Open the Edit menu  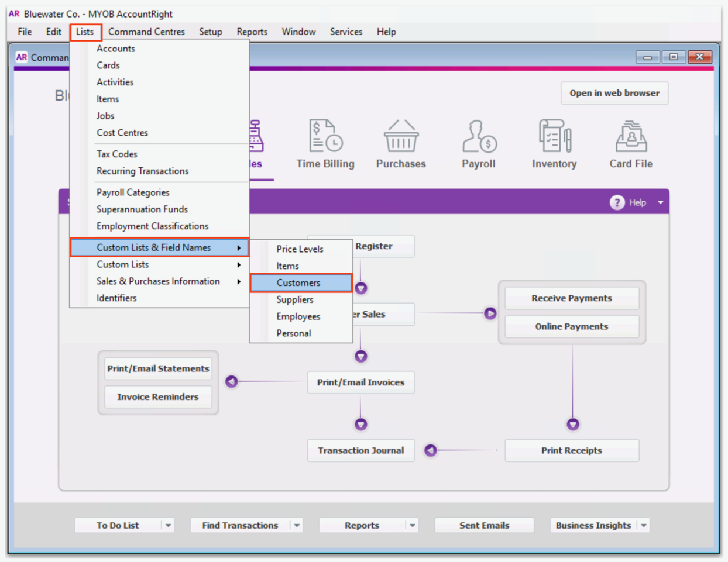[x=53, y=32]
